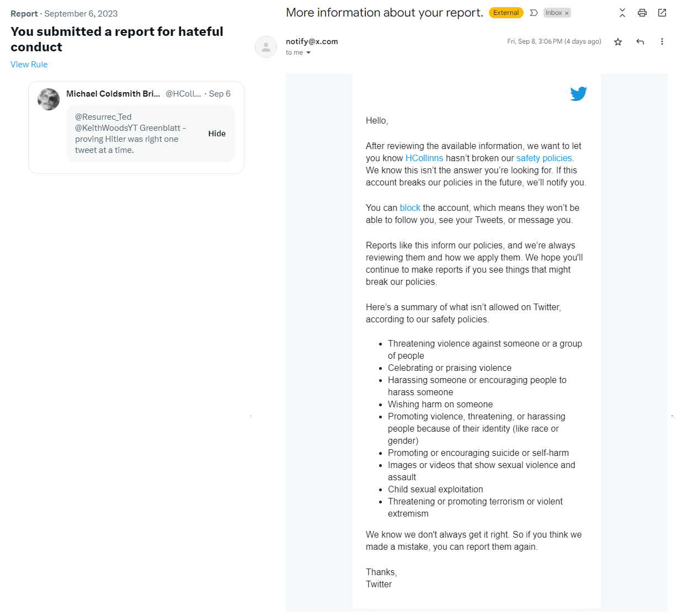The width and height of the screenshot is (682, 616).
Task: Click Michael Coldsmith's profile picture
Action: coord(49,99)
